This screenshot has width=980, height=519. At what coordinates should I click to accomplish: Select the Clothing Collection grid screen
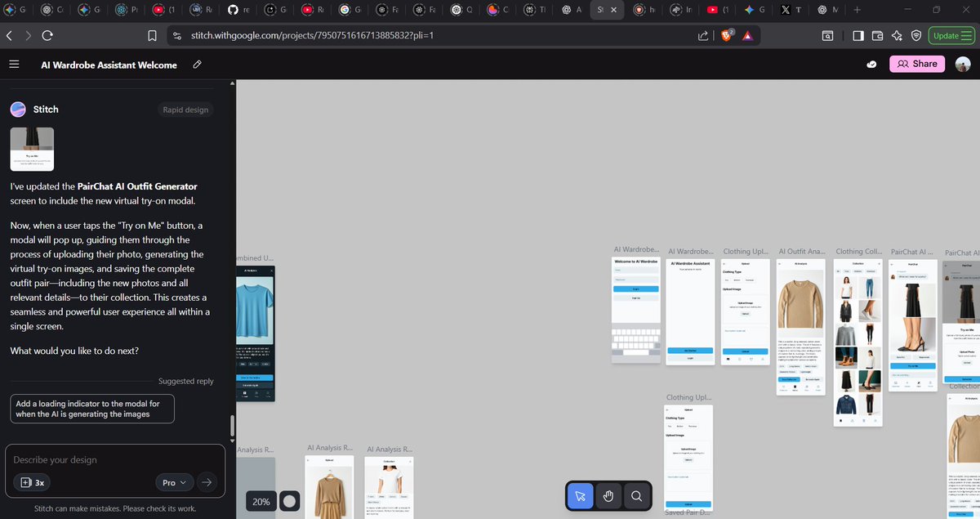coord(858,342)
